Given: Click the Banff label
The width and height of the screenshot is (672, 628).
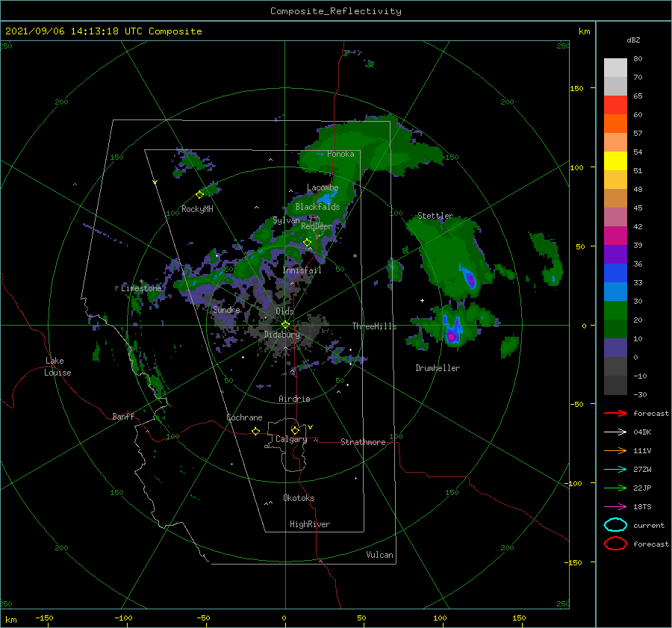Looking at the screenshot, I should 123,416.
